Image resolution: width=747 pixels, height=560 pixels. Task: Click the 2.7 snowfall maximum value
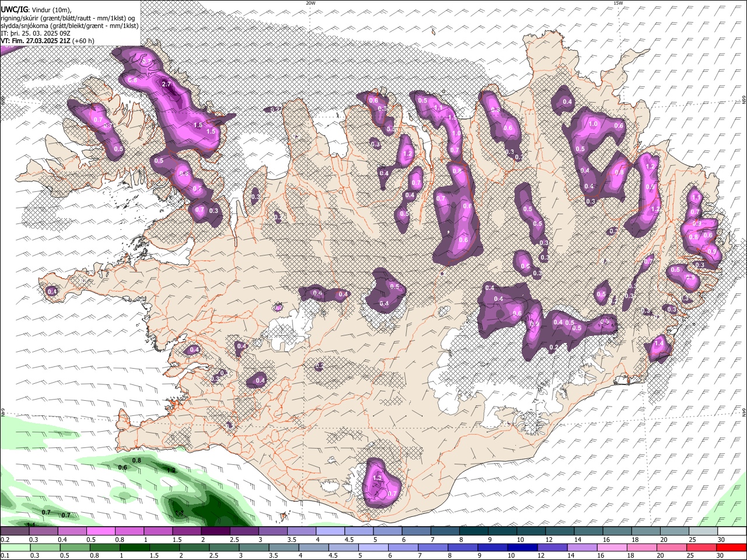point(166,84)
